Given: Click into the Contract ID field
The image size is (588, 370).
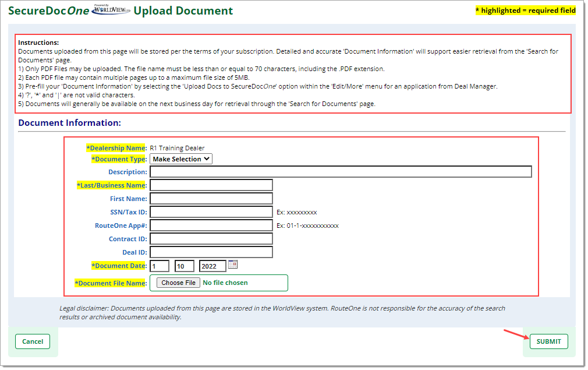Looking at the screenshot, I should [211, 239].
